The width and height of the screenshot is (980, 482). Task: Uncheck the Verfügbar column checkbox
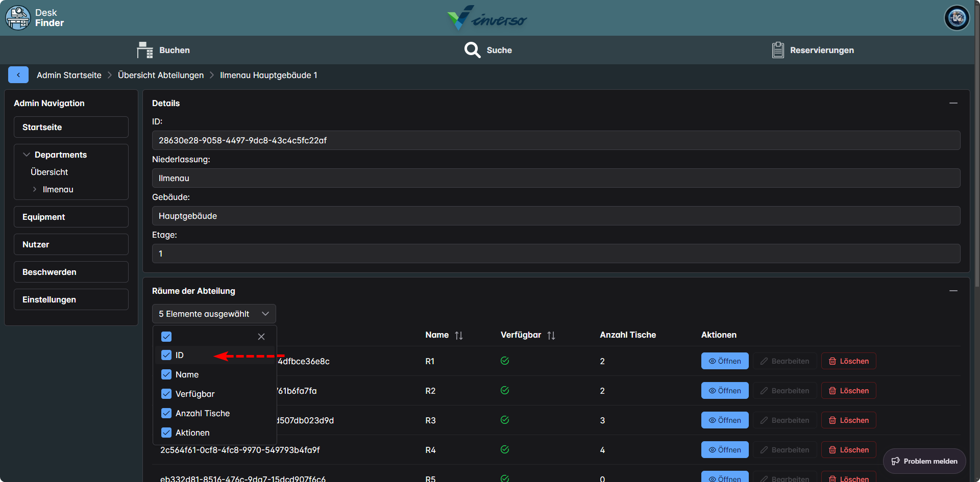pyautogui.click(x=166, y=394)
